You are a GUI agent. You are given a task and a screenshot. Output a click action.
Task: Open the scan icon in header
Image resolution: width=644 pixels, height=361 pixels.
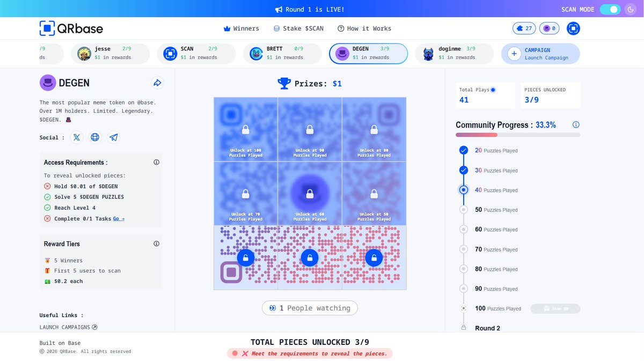(x=573, y=28)
